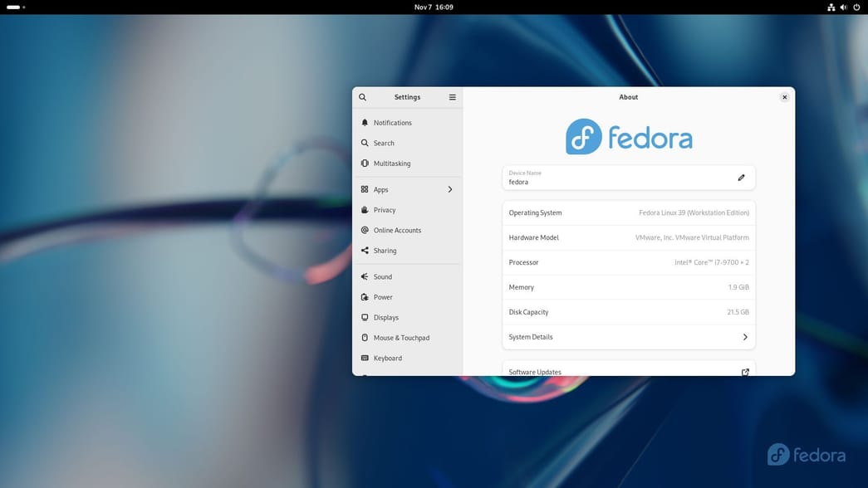This screenshot has height=488, width=868.
Task: Select the Multitasking icon in sidebar
Action: (x=364, y=163)
